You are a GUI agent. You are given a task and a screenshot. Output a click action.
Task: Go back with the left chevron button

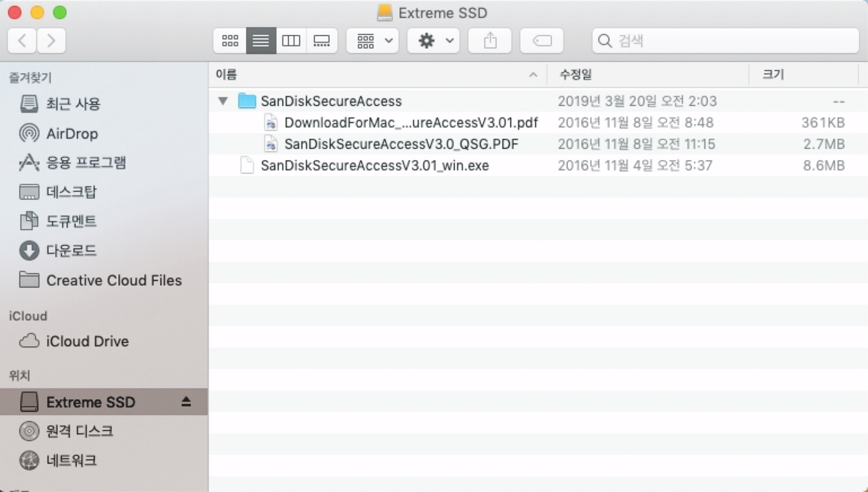point(22,41)
